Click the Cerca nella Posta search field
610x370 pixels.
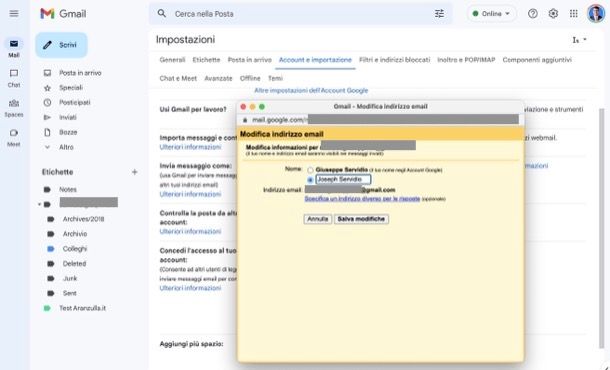(301, 14)
